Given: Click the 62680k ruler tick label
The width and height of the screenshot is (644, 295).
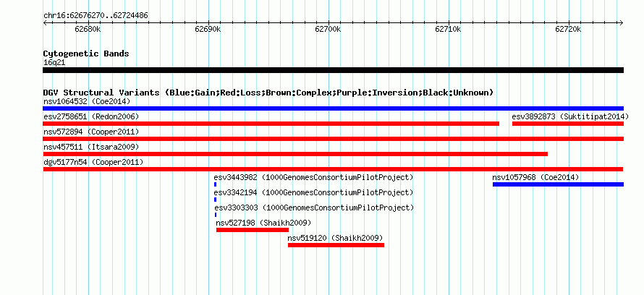Looking at the screenshot, I should 88,29.
